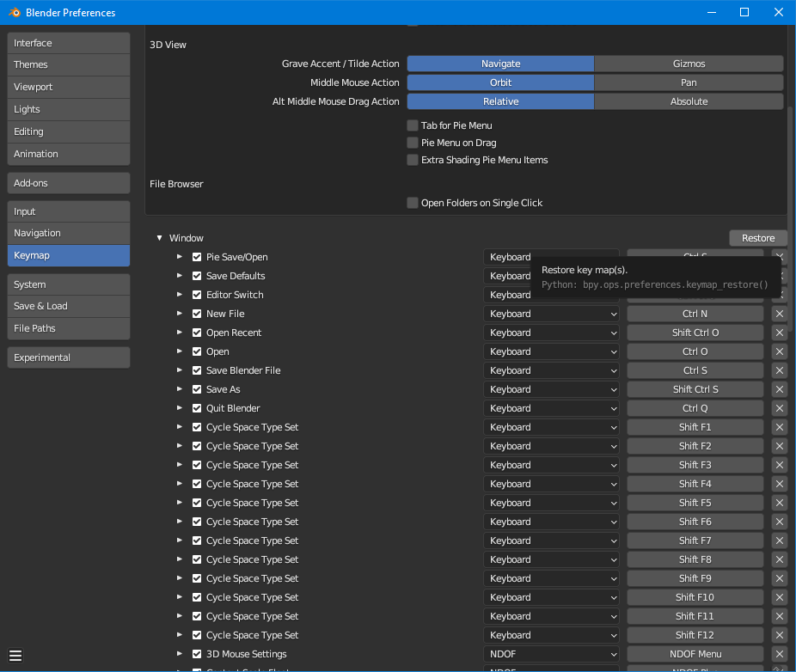Remove the Quit Blender keymap entry
Screen dimensions: 796x672
[780, 408]
